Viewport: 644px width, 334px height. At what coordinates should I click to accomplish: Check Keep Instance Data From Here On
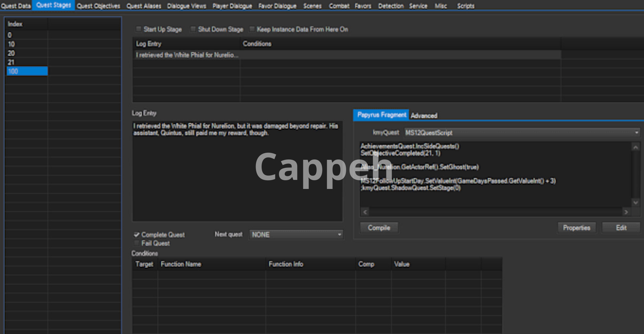pyautogui.click(x=252, y=29)
